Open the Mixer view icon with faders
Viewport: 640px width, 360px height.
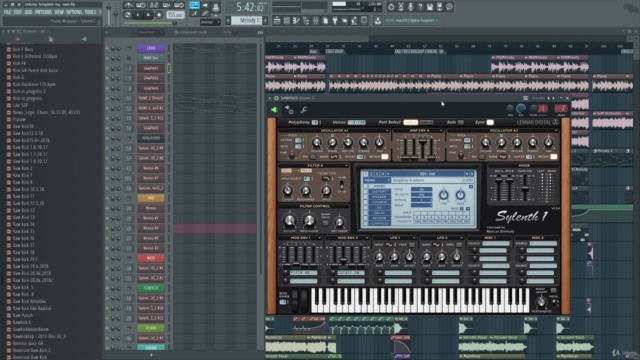316,20
